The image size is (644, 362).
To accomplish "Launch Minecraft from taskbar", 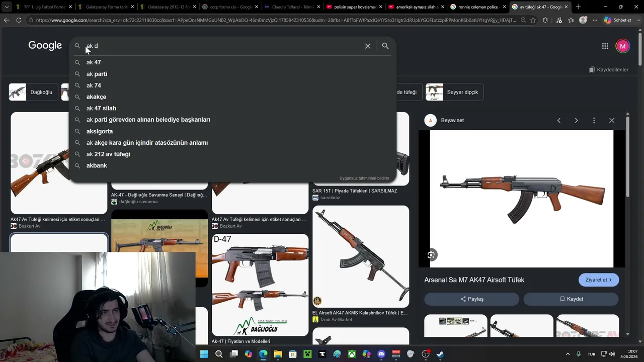I will coord(307,354).
